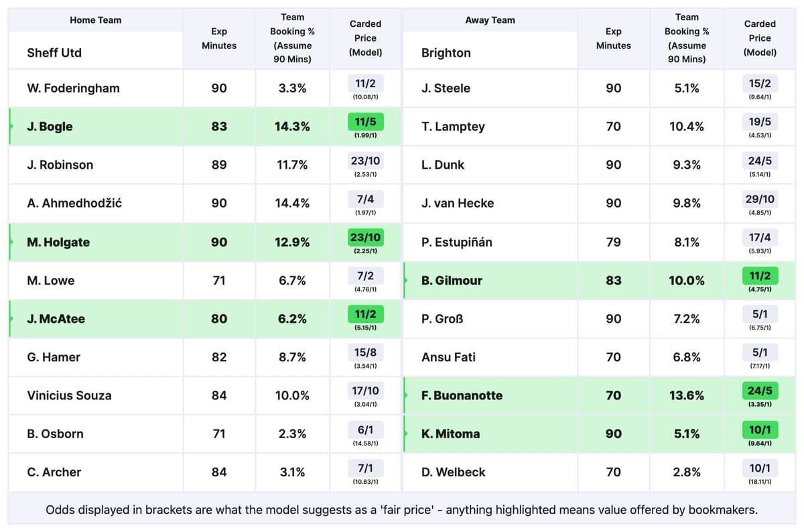Click J. Bogle's green 11/5 price badge
Screen dimensions: 804x532
(365, 121)
